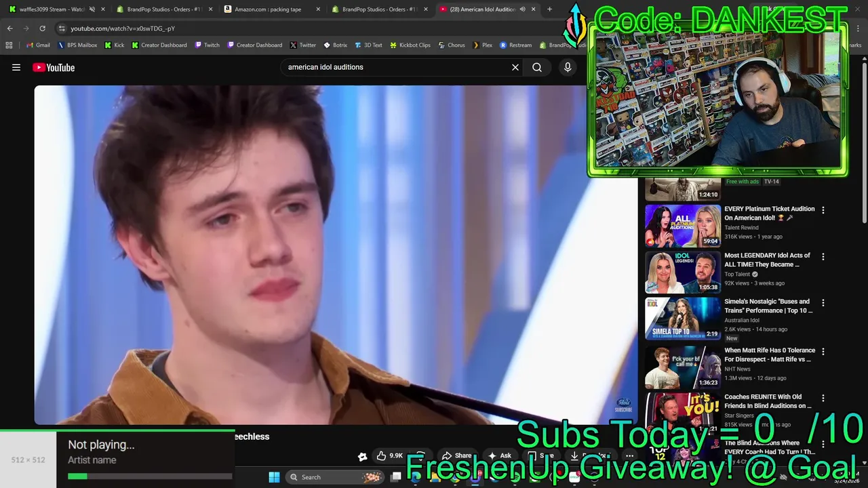868x488 pixels.
Task: Open free-with-ads movie thumbnail 1:24:10
Action: (x=682, y=189)
